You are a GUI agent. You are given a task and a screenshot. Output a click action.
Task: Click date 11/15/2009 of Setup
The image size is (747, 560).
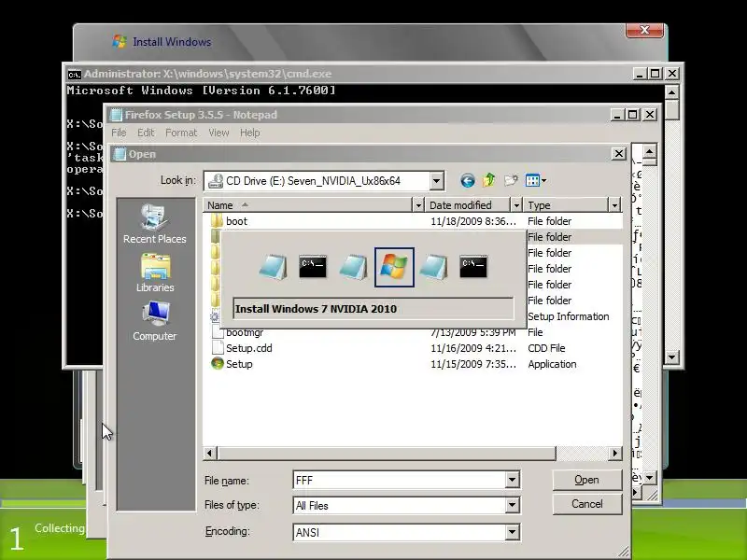point(472,364)
